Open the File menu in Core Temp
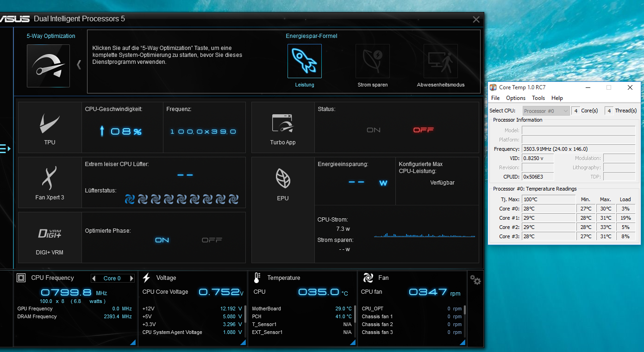 [495, 98]
